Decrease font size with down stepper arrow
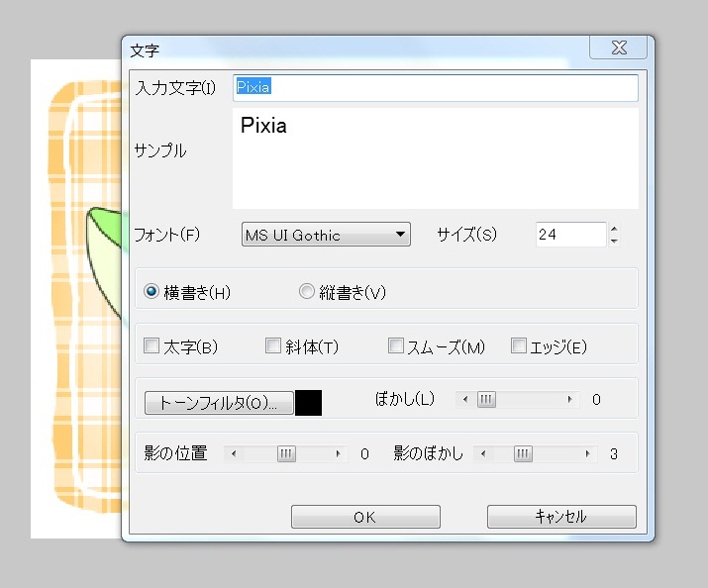The height and width of the screenshot is (588, 708). click(x=614, y=241)
